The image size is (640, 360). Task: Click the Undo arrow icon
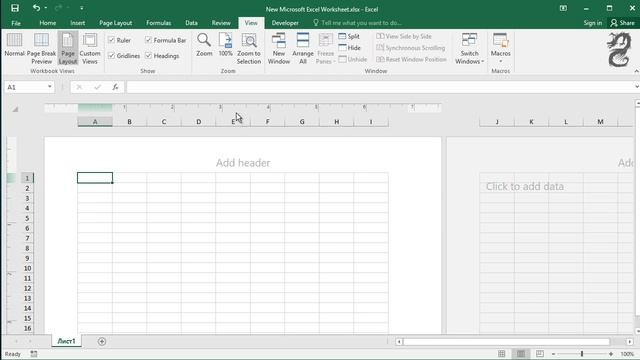coord(36,8)
